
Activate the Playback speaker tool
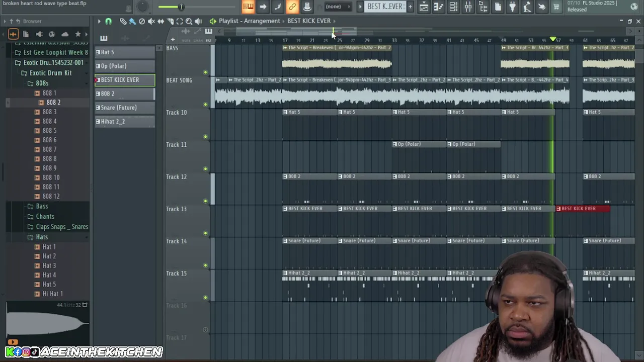click(198, 21)
